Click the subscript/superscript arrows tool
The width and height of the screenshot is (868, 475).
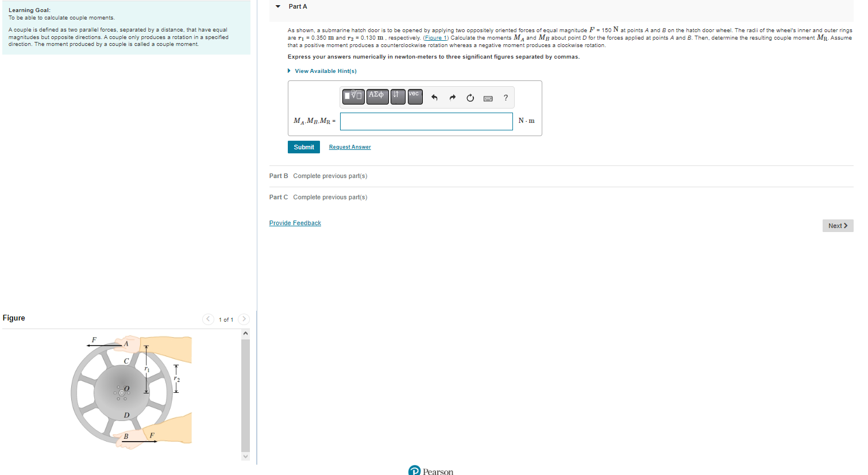pos(398,96)
